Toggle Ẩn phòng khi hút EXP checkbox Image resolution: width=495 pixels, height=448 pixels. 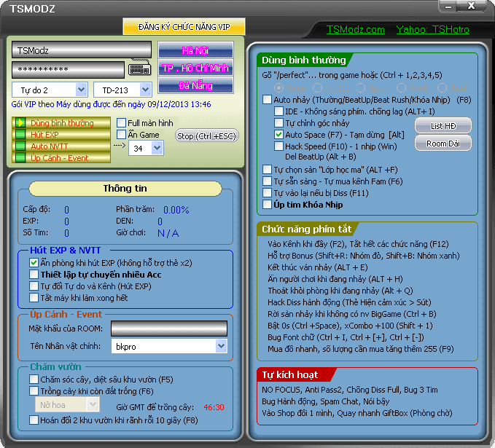[34, 263]
